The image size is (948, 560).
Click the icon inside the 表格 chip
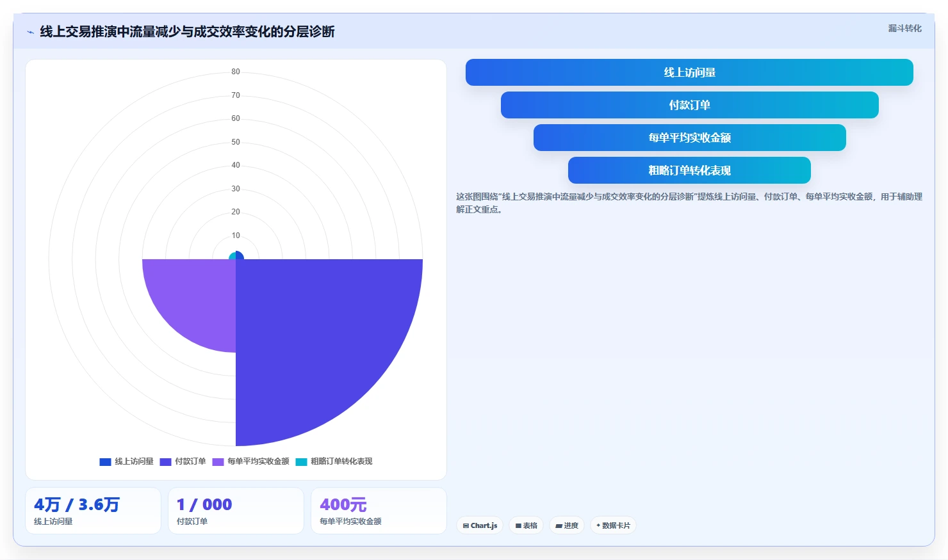click(x=518, y=525)
